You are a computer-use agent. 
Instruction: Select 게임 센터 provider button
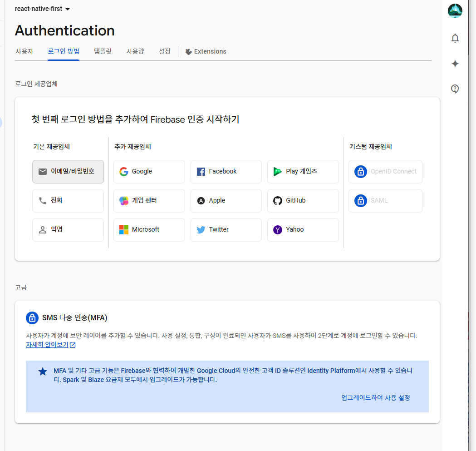tap(149, 201)
